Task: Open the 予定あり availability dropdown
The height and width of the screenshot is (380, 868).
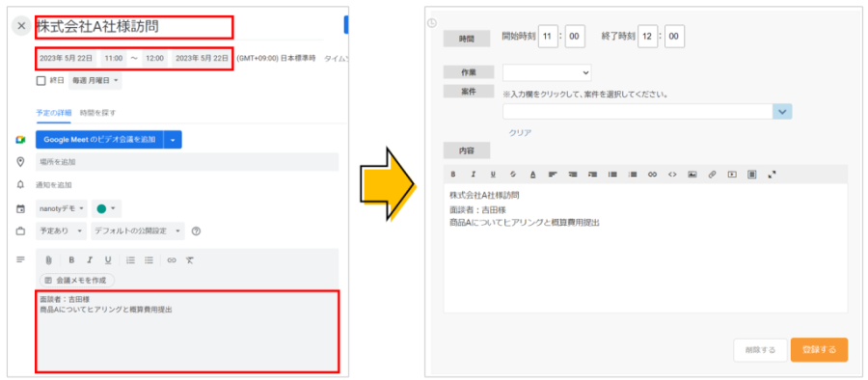Action: (x=62, y=231)
